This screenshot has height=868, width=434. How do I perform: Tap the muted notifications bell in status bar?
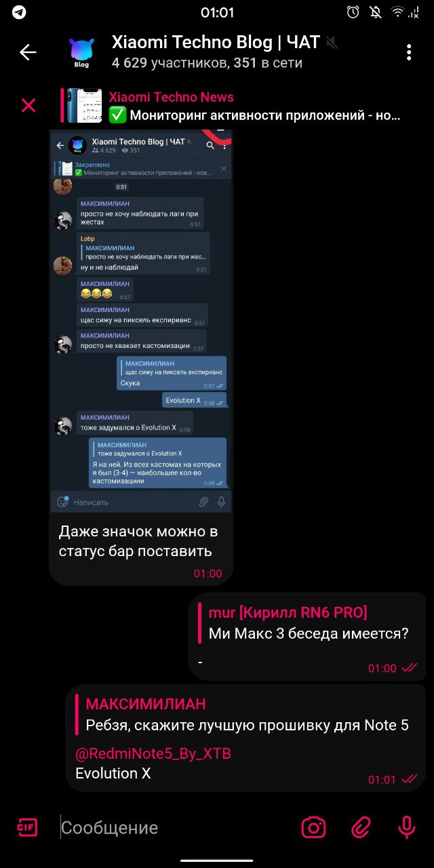tap(374, 12)
